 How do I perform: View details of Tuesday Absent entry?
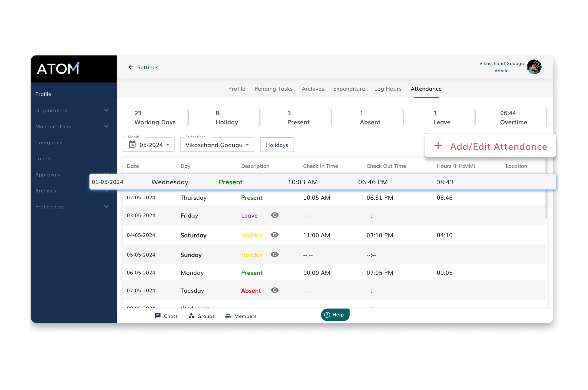tap(274, 290)
